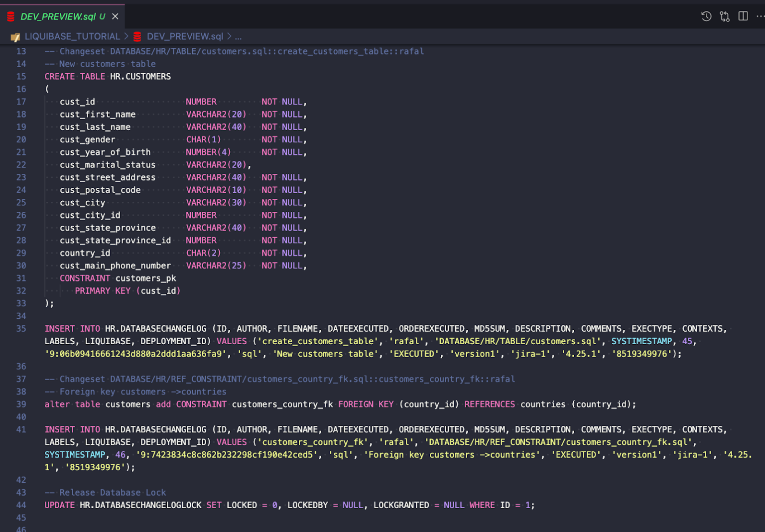Screen dimensions: 765x532
Task: Click the constraint name customers_pk on line 31
Action: (x=145, y=278)
